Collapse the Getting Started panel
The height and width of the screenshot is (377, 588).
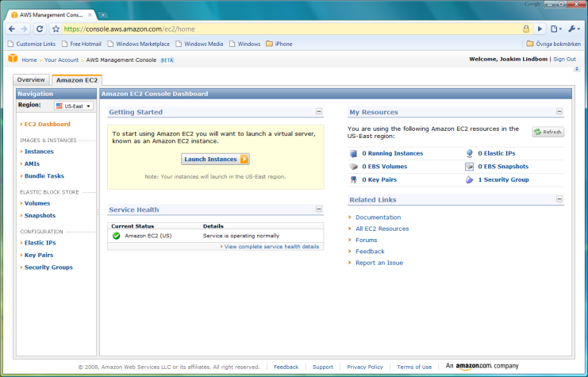click(x=319, y=111)
